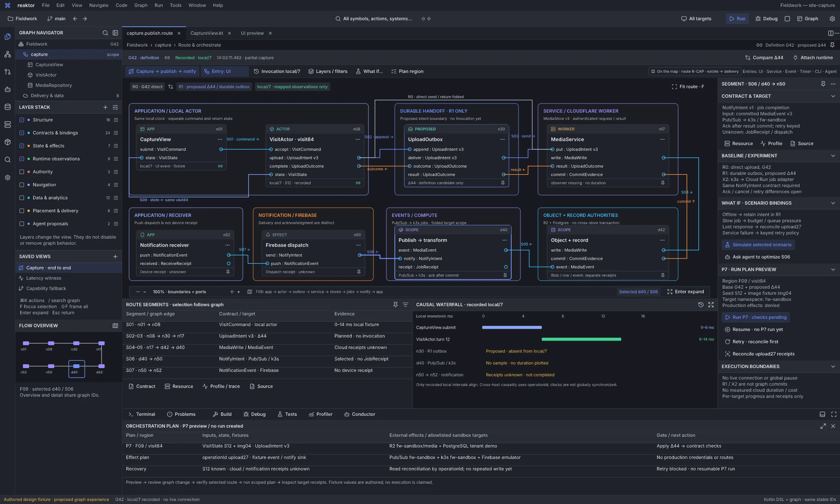Open Layer Stack filter settings icon
The height and width of the screenshot is (504, 840).
coord(115,107)
